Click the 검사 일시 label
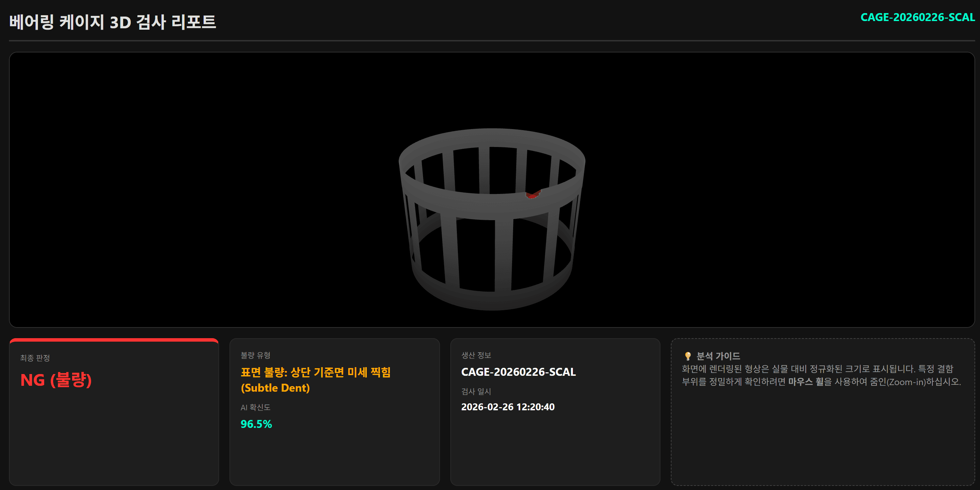The width and height of the screenshot is (980, 490). pos(476,391)
